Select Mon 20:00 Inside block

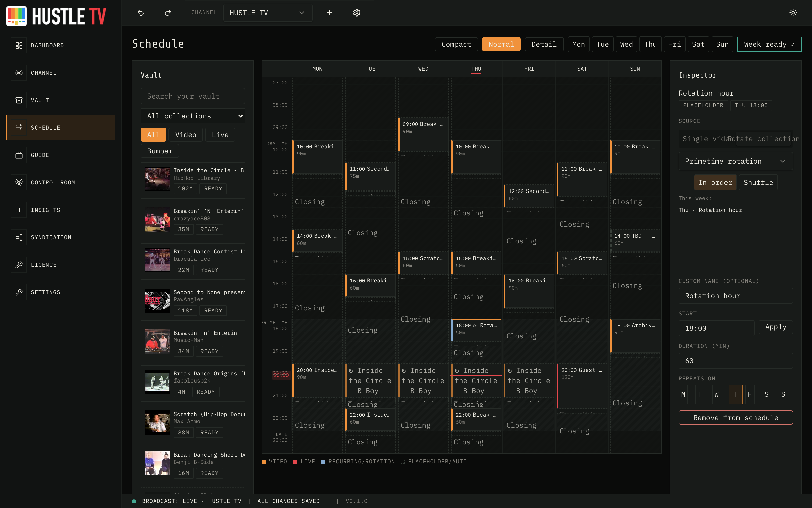point(317,380)
